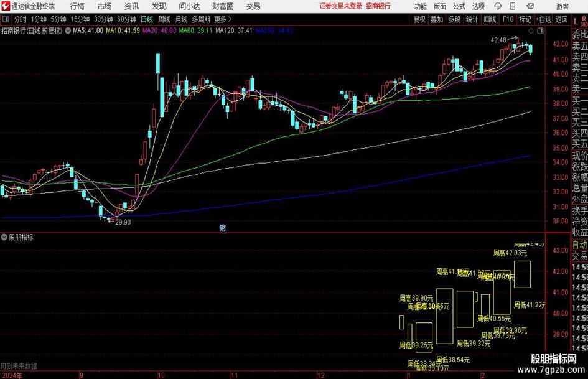588x379 pixels.
Task: Click the 游客 guest account label
Action: click(x=562, y=6)
